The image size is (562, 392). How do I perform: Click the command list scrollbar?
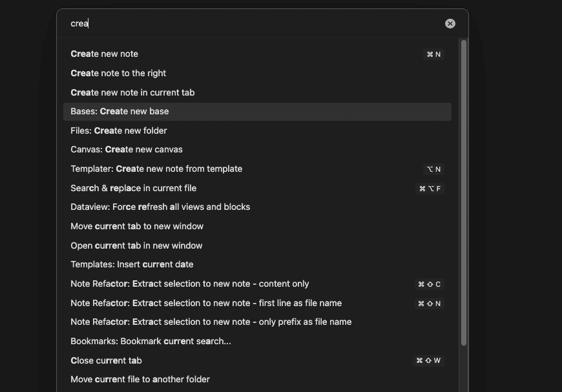463,194
